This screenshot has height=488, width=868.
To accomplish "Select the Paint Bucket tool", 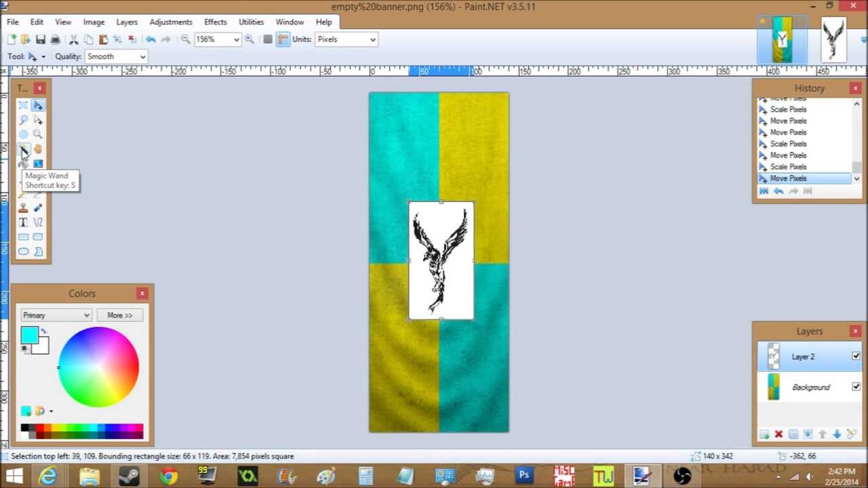I will click(38, 149).
